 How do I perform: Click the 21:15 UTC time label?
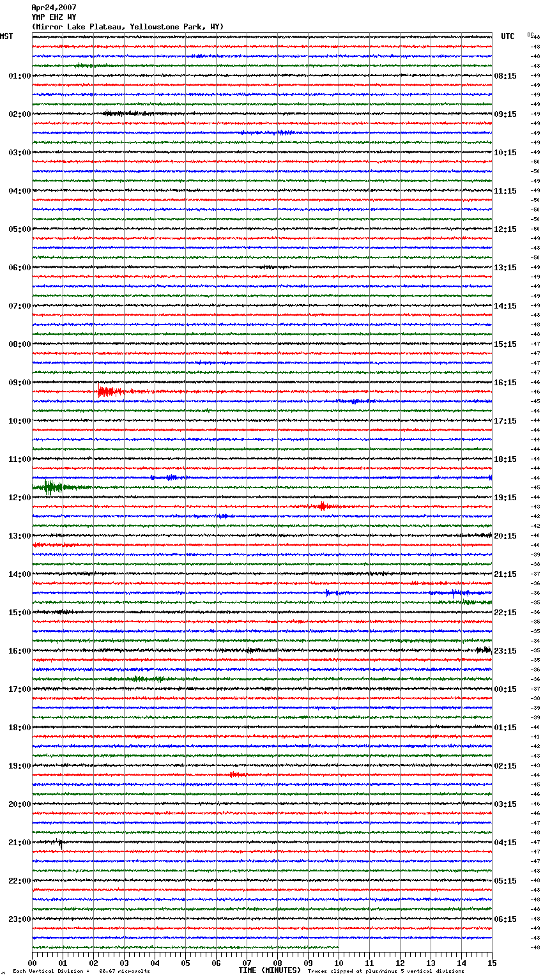pos(505,574)
